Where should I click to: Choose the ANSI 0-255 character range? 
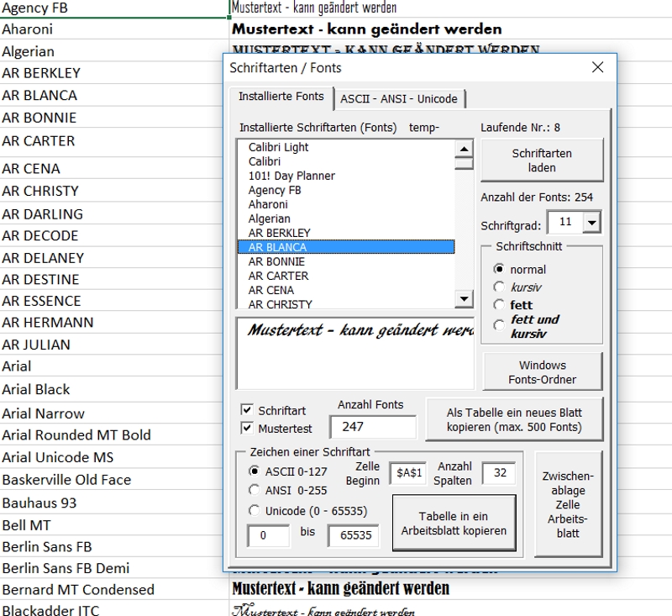pos(254,489)
